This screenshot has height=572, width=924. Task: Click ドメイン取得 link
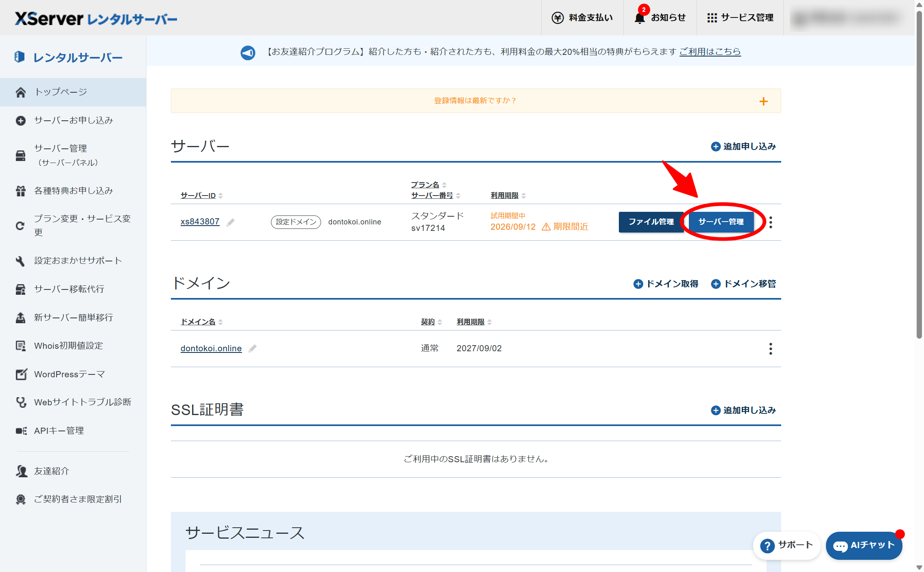(666, 284)
